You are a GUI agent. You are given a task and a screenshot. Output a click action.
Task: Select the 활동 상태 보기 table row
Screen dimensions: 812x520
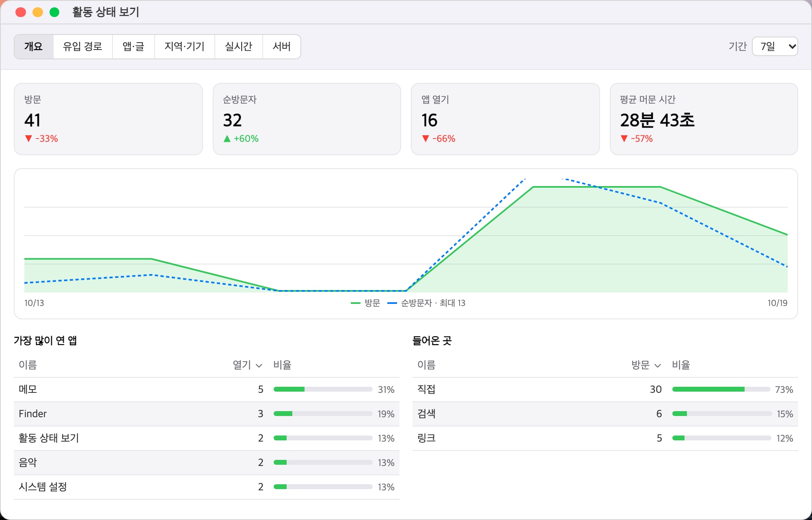pyautogui.click(x=207, y=438)
